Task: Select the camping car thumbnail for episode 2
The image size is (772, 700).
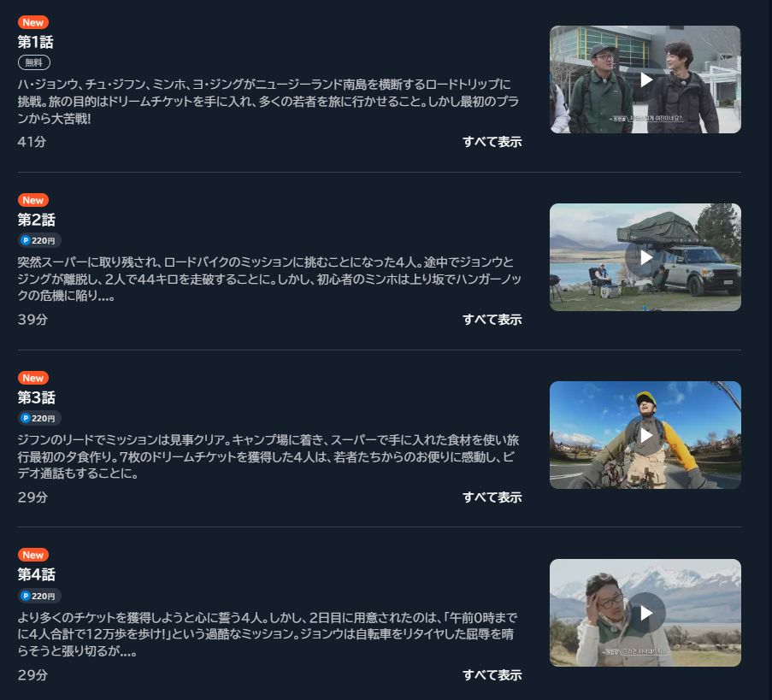Action: (x=645, y=257)
